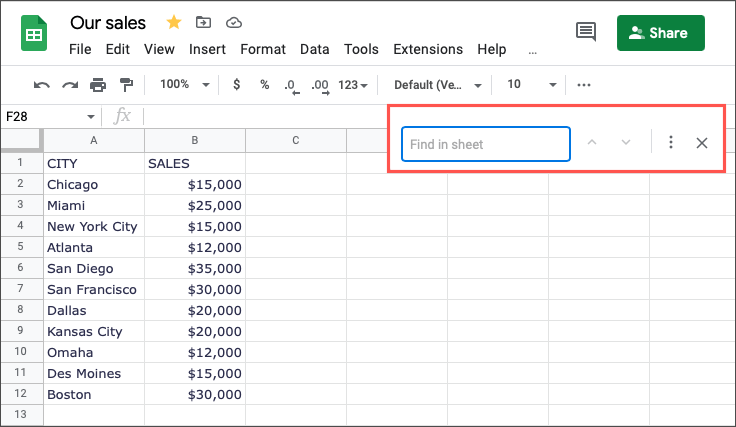Click the undo arrow icon
Viewport: 736px width, 427px height.
[x=41, y=85]
